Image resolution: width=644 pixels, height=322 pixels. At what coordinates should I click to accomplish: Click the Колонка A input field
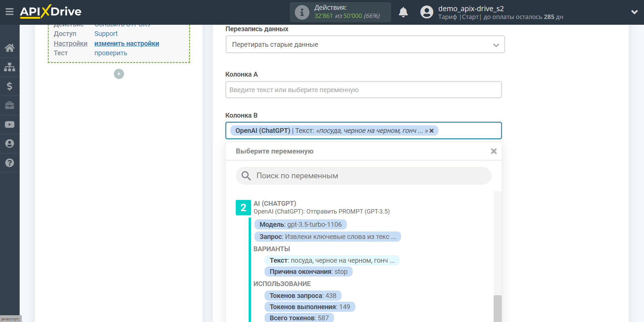tap(363, 90)
